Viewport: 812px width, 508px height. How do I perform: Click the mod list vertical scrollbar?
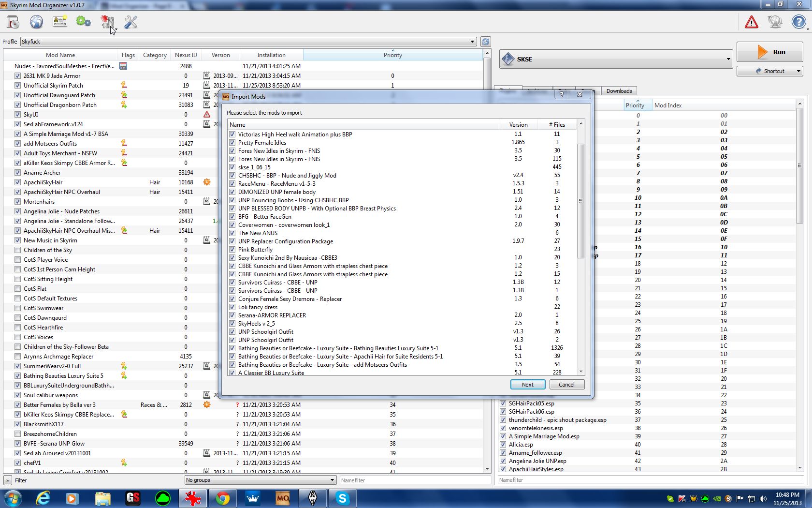pos(487,261)
